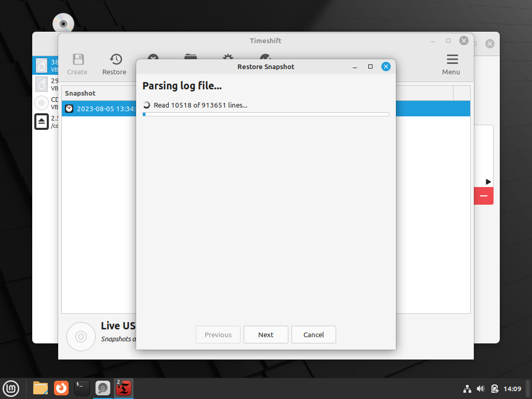Open the desktop CD disc icon
The height and width of the screenshot is (399, 532).
pos(63,23)
